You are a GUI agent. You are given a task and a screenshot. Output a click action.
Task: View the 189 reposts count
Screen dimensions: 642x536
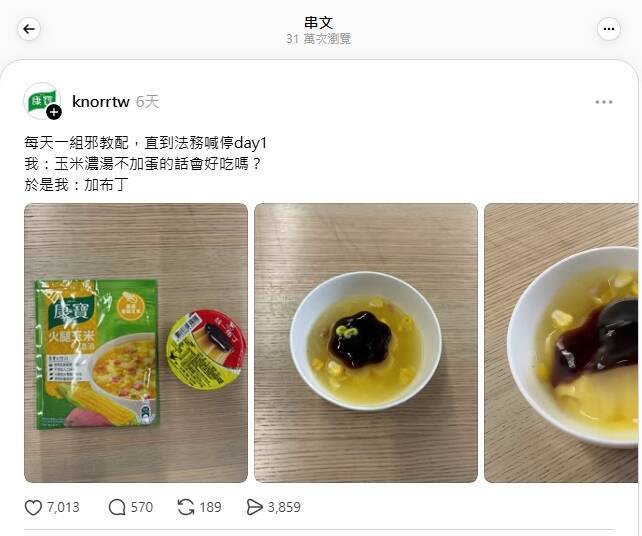[x=210, y=507]
